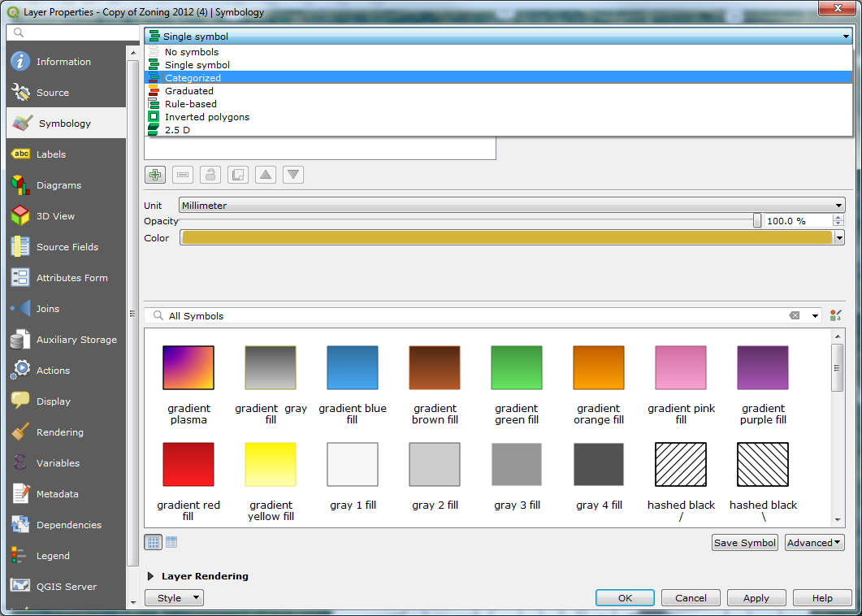Click the sidebar search field

72,33
